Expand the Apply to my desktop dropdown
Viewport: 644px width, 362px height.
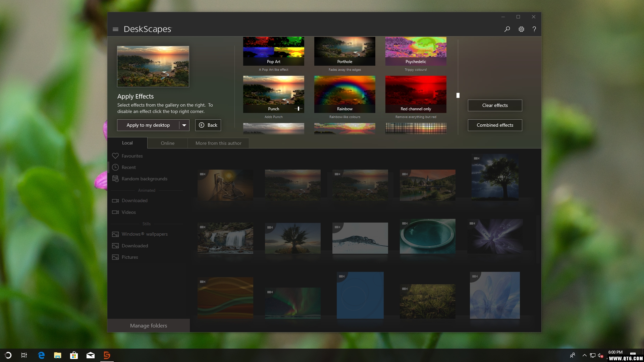coord(184,125)
